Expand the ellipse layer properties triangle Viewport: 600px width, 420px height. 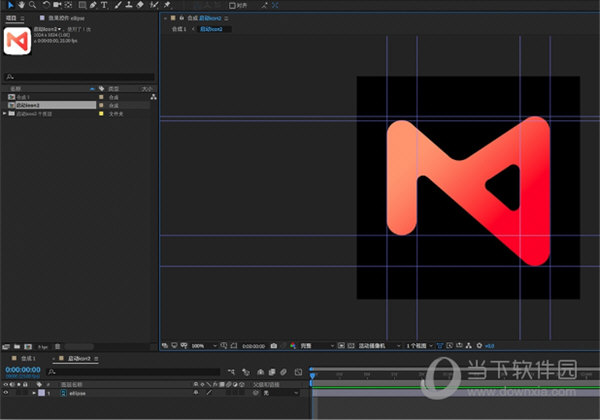click(34, 393)
